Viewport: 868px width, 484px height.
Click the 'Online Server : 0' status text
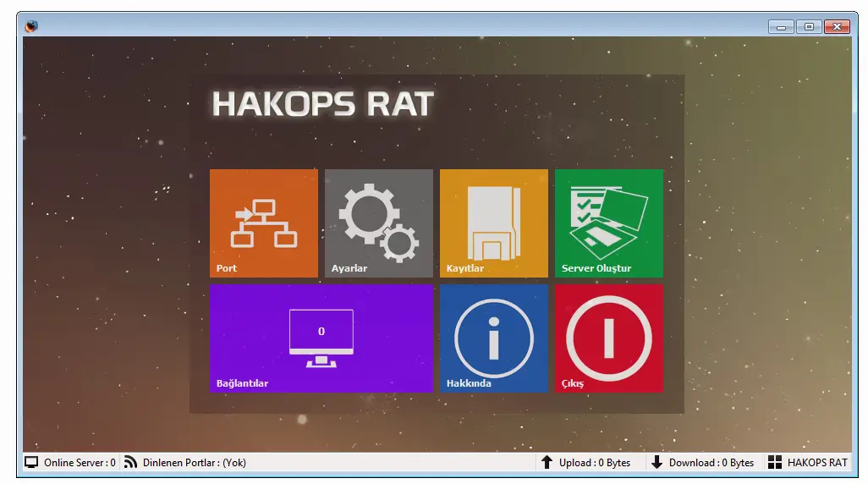[x=80, y=462]
